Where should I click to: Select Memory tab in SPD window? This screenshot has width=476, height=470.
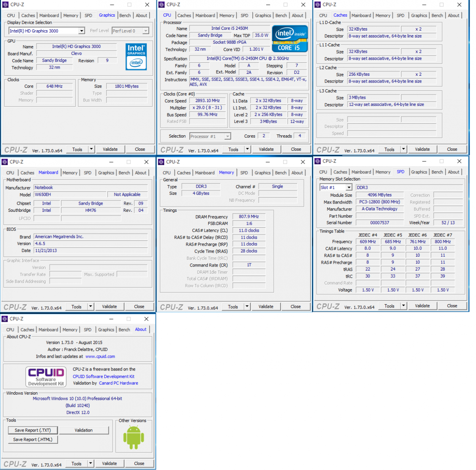click(383, 172)
